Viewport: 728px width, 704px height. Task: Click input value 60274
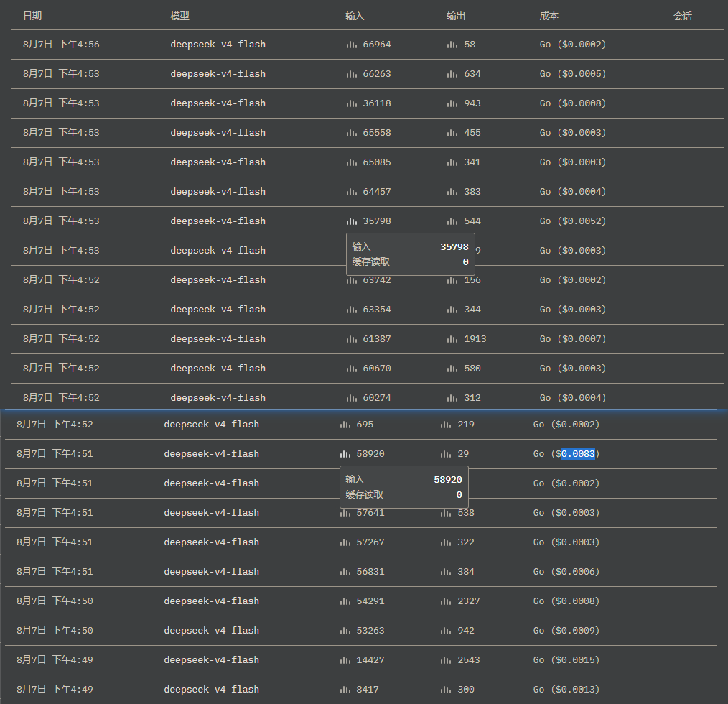click(x=377, y=398)
